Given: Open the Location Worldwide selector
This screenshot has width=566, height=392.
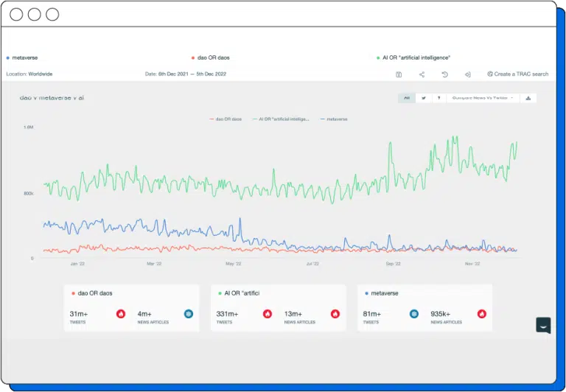Looking at the screenshot, I should point(29,74).
